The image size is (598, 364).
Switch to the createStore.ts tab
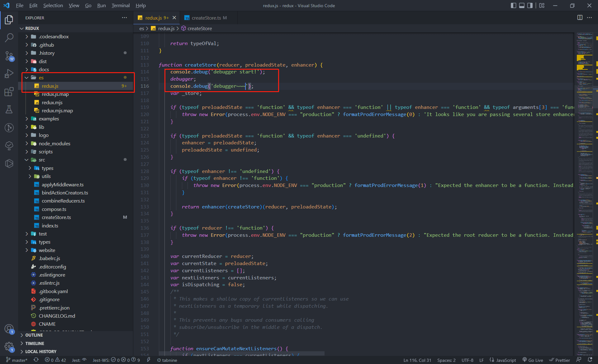pos(209,18)
